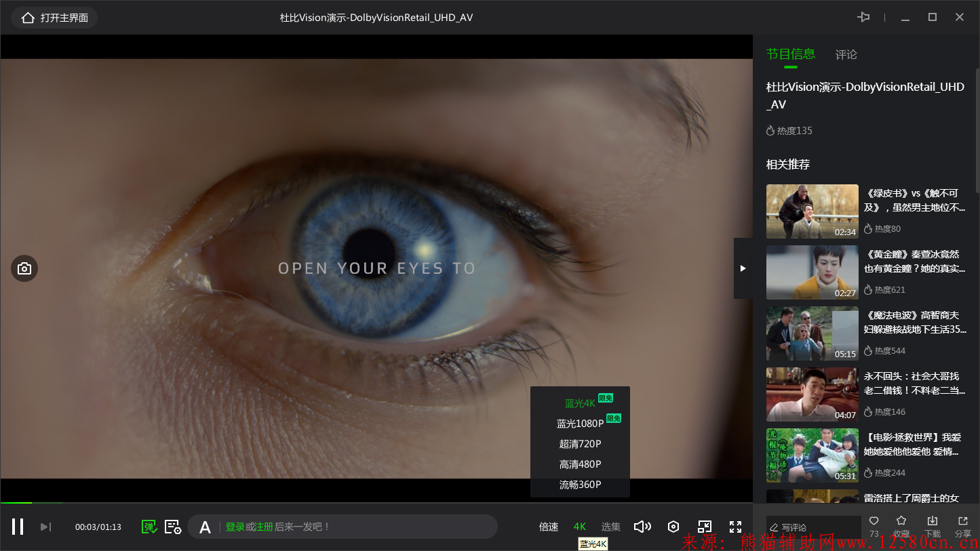This screenshot has height=551, width=980.
Task: Pin the window on top
Action: coord(863,18)
